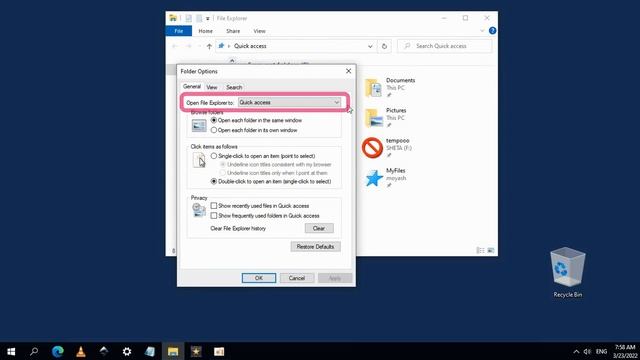Screen dimensions: 640x360
Task: Open the Pictures folder icon in Quick access
Action: 374,118
